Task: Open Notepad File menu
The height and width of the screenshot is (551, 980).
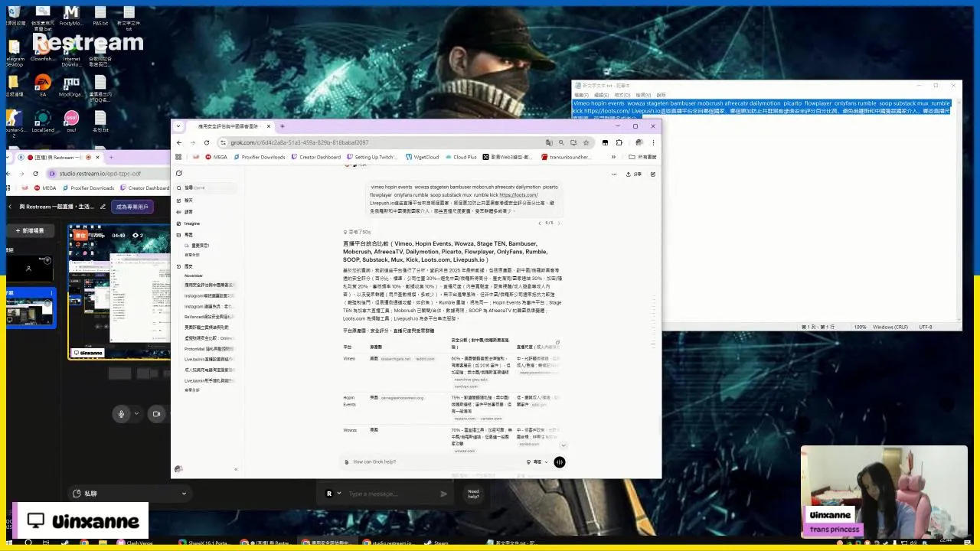Action: click(x=581, y=95)
